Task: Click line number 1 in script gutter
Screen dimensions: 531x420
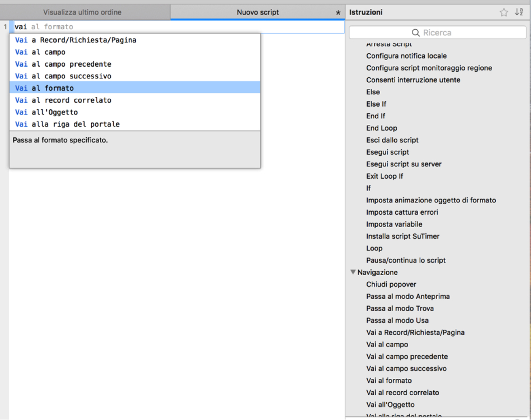Action: point(5,27)
